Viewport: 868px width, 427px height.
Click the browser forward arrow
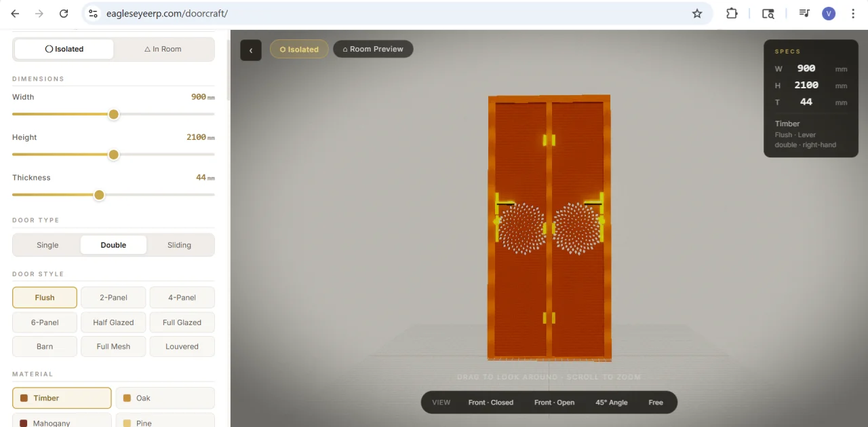pyautogui.click(x=39, y=14)
